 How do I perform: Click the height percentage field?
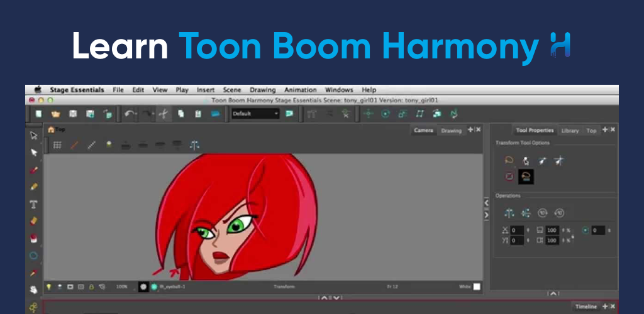tap(552, 241)
